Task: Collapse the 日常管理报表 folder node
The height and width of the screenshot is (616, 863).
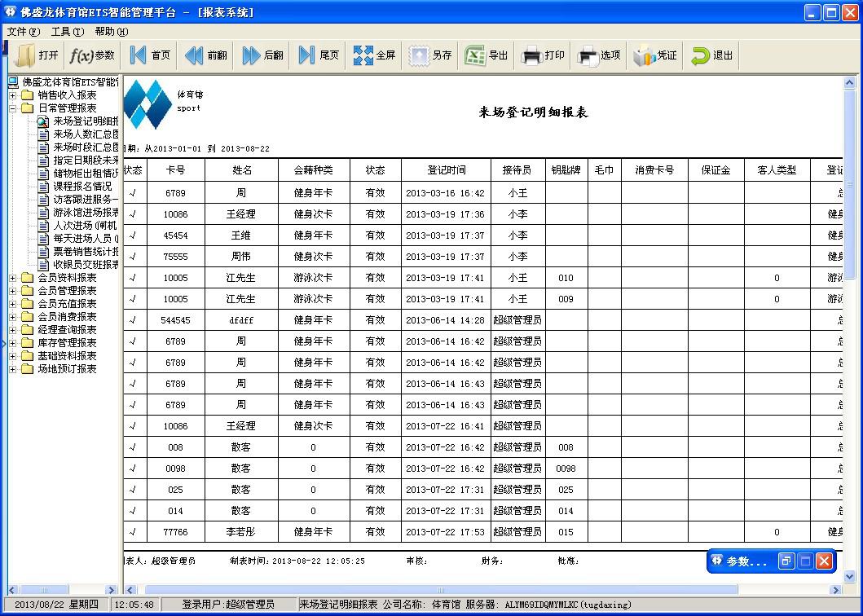Action: coord(13,108)
